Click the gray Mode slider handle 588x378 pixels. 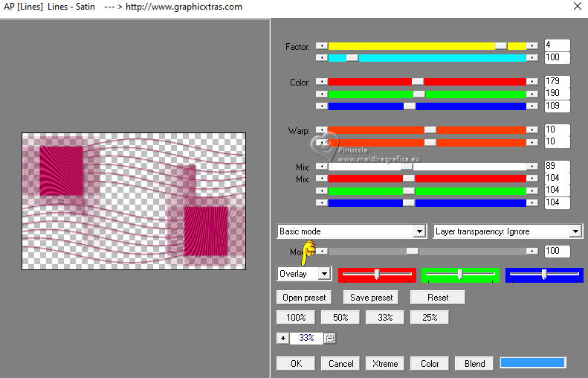[413, 251]
